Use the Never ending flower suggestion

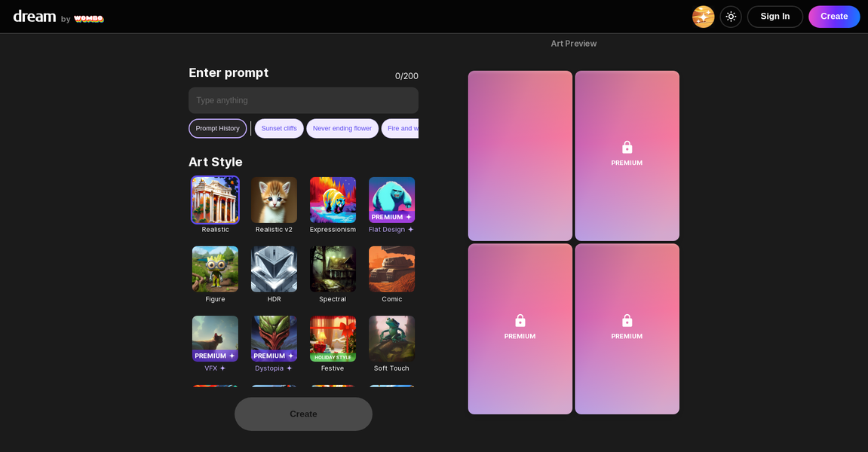coord(342,129)
